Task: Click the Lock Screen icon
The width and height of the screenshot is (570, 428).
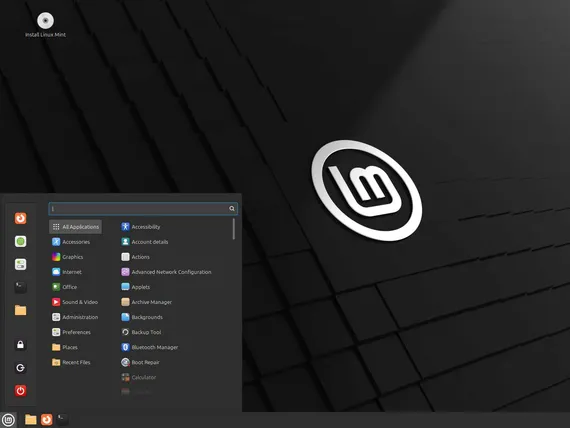Action: 20,345
